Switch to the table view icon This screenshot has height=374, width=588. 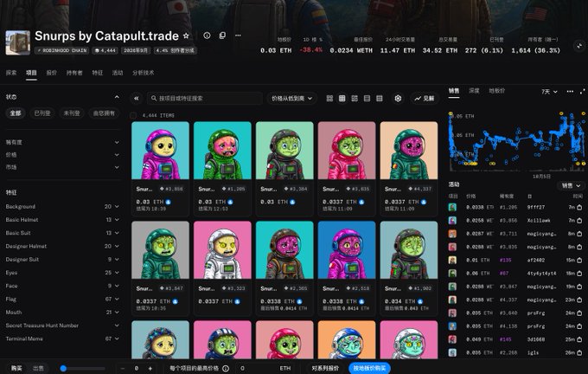(380, 99)
